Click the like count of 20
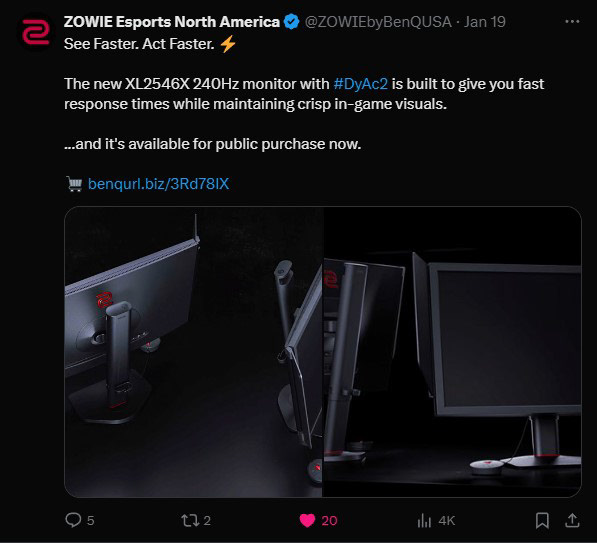 (x=329, y=521)
